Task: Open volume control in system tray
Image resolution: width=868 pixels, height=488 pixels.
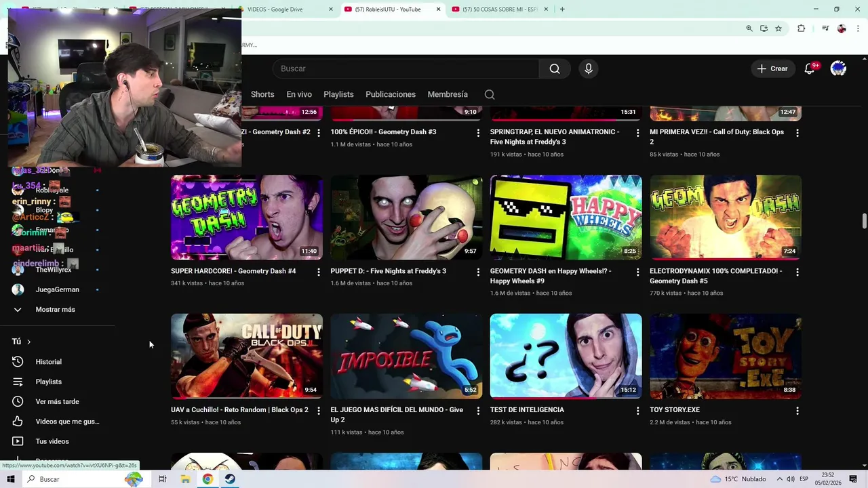Action: pos(791,479)
